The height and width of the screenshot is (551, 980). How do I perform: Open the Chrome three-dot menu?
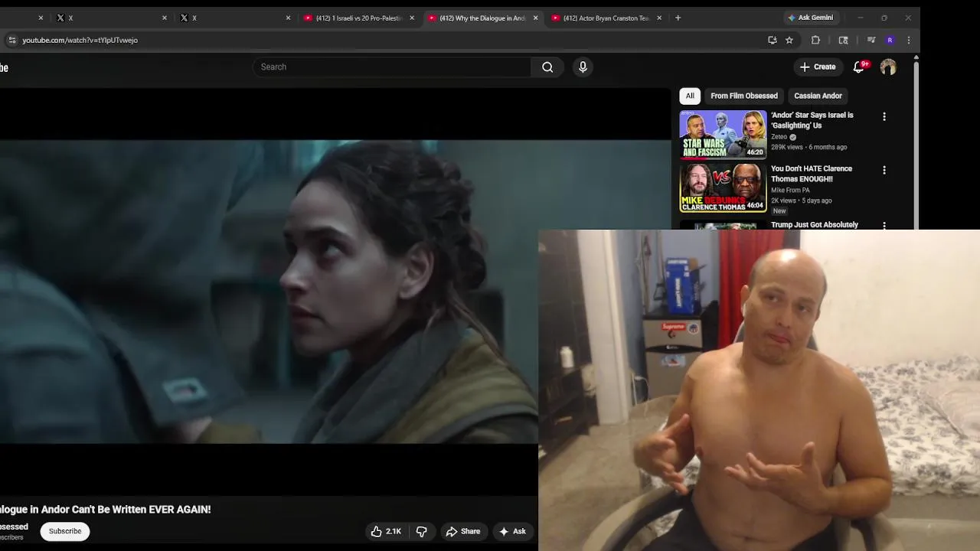coord(909,40)
